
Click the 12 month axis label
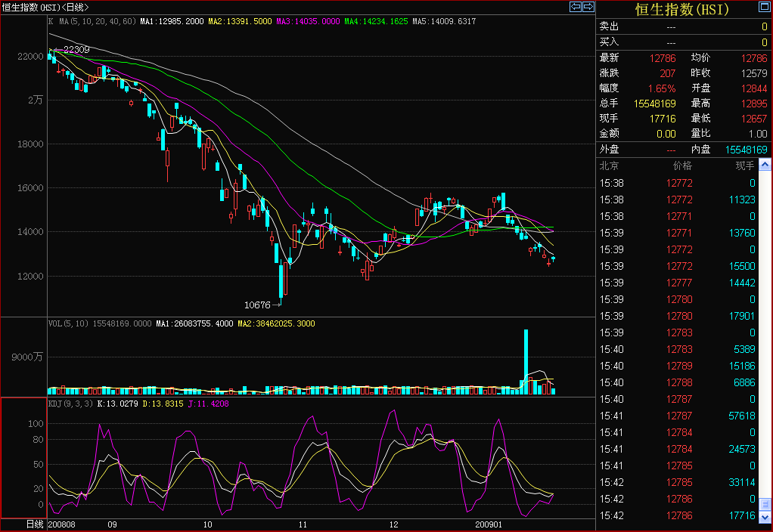[393, 524]
